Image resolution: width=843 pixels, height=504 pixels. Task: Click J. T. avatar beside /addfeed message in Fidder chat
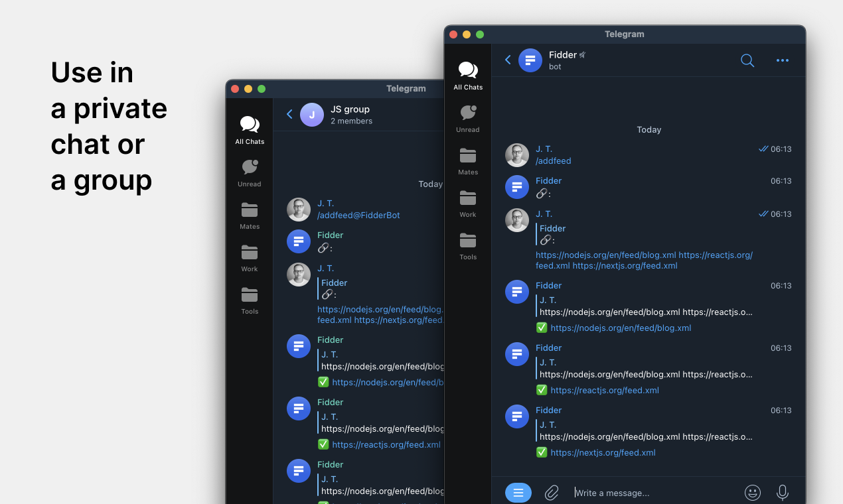pyautogui.click(x=517, y=155)
